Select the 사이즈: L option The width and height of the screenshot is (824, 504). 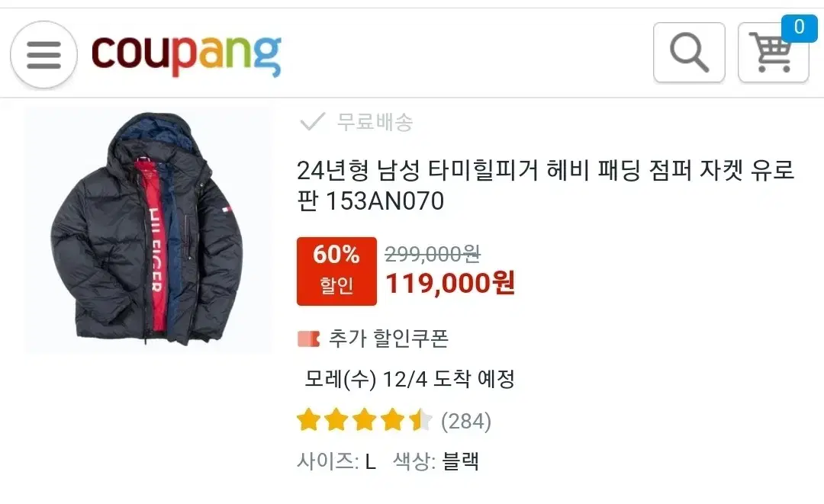[x=336, y=461]
